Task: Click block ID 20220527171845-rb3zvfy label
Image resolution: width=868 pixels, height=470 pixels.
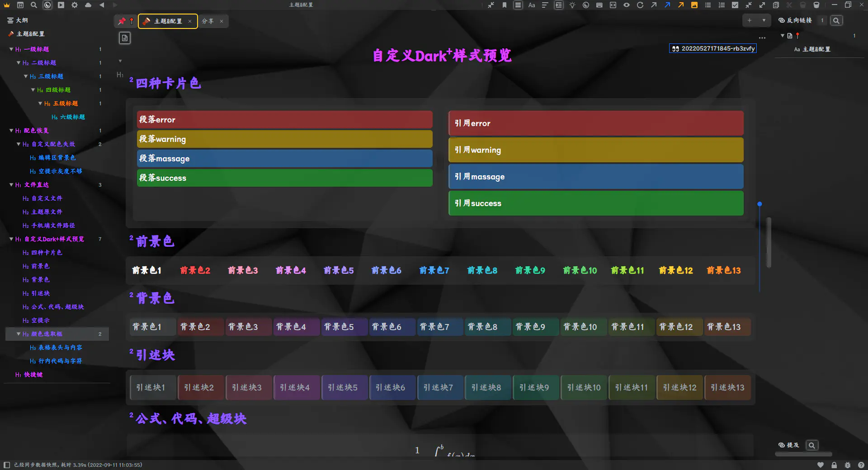Action: point(713,49)
